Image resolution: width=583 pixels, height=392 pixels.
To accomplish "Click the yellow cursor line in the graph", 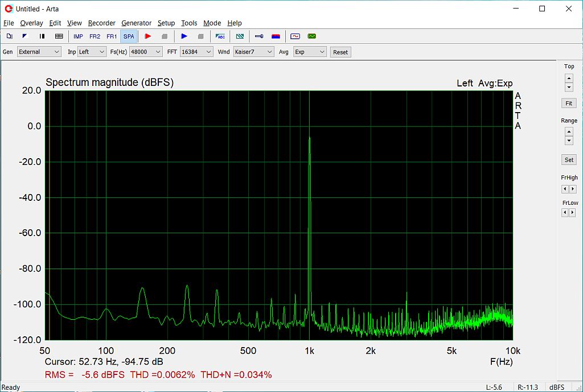I will (x=49, y=216).
